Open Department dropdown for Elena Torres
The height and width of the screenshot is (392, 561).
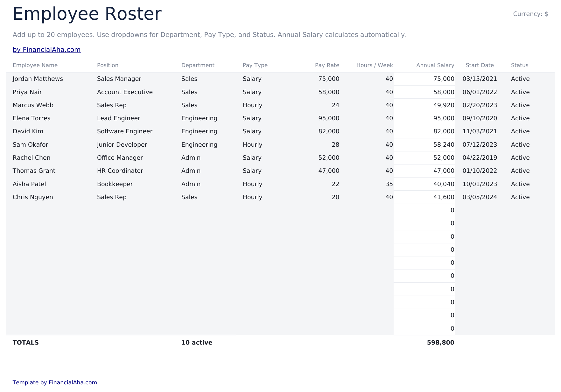206,118
